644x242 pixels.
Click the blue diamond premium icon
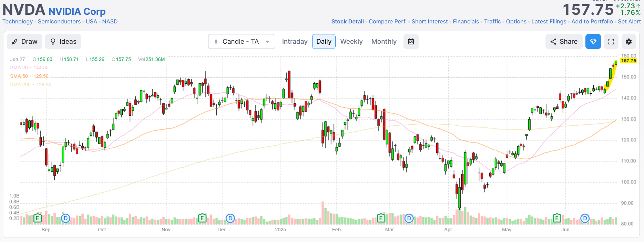tap(593, 42)
